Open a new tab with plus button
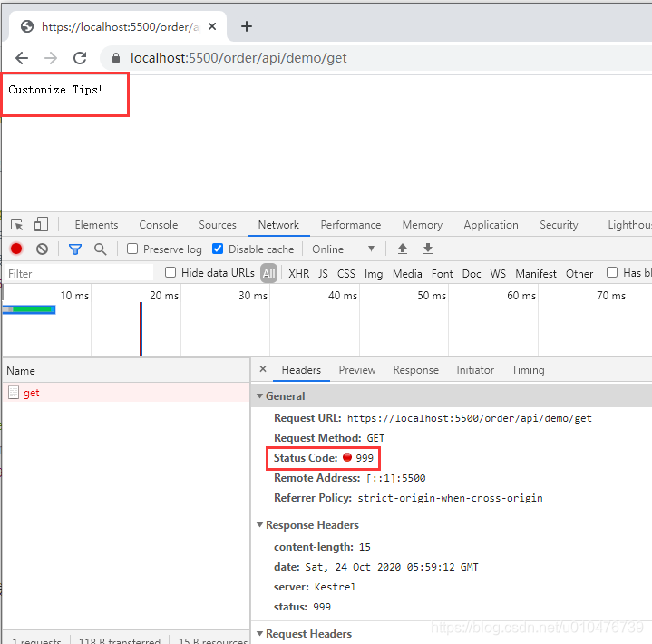652x644 pixels. 247,26
